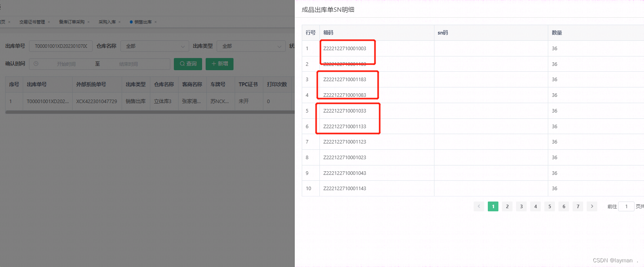644x267 pixels.
Task: Close the 备库订单采购 tab with its x icon
Action: coord(88,22)
